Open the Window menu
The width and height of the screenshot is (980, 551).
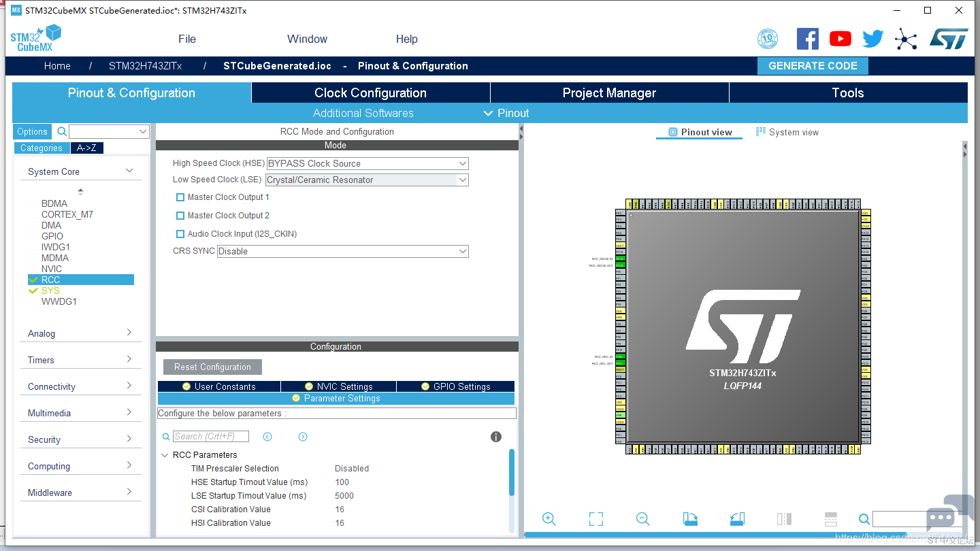307,39
